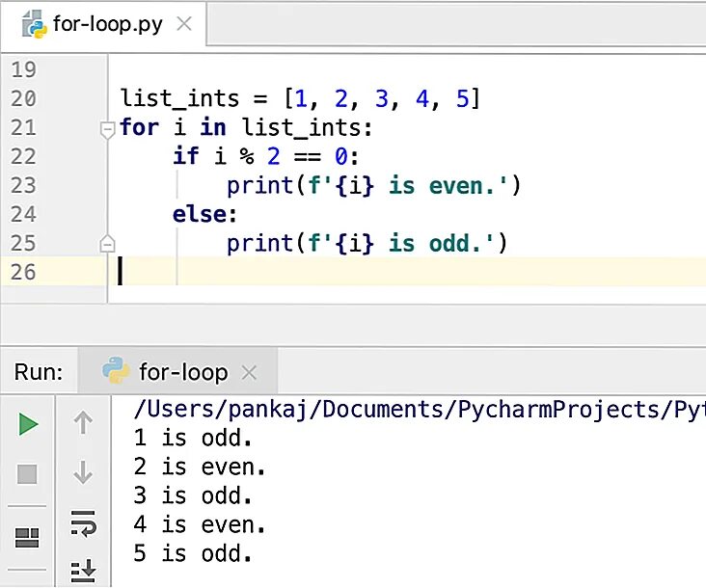Click the 'else:' keyword line
The image size is (706, 588).
[x=204, y=215]
